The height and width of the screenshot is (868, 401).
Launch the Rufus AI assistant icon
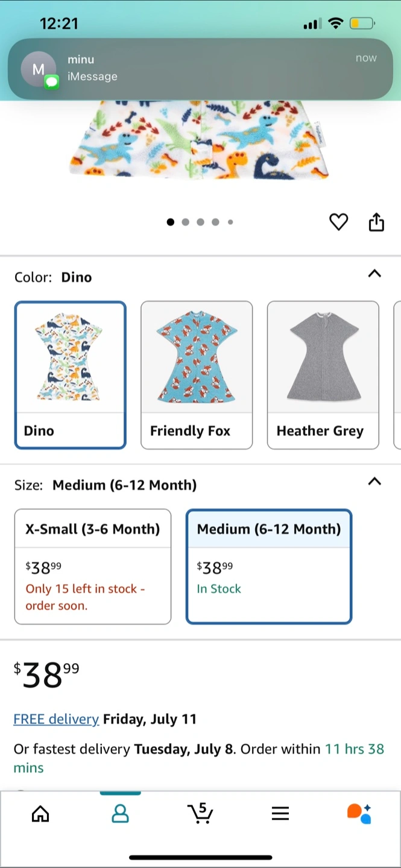tap(359, 813)
